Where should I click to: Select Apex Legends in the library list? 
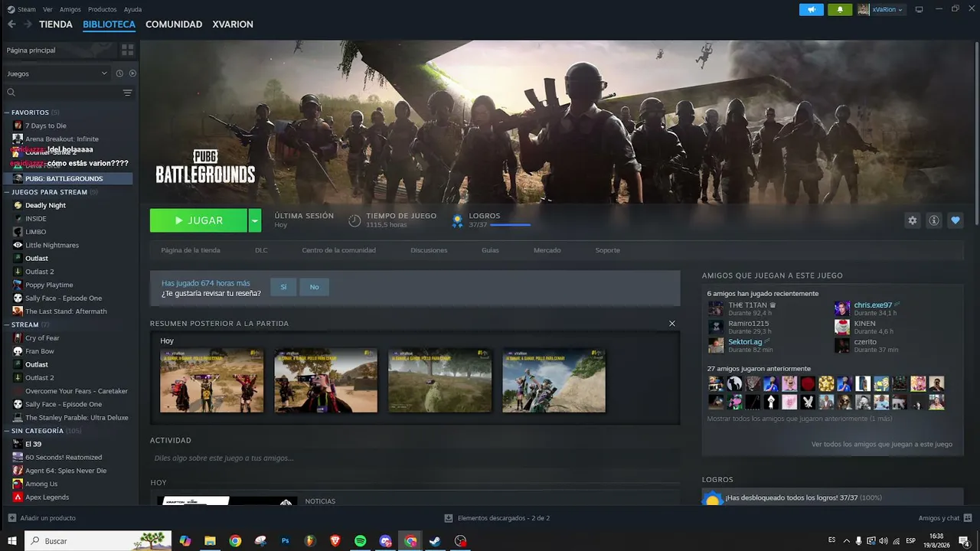click(x=47, y=497)
